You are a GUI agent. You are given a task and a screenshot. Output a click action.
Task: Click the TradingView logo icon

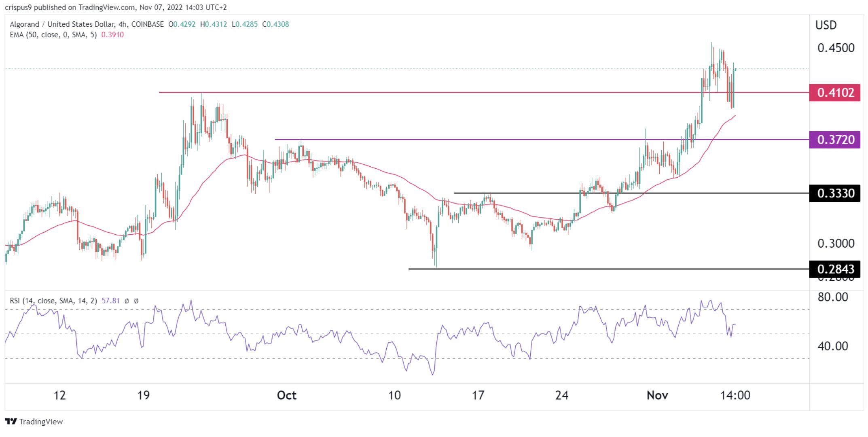pyautogui.click(x=11, y=421)
